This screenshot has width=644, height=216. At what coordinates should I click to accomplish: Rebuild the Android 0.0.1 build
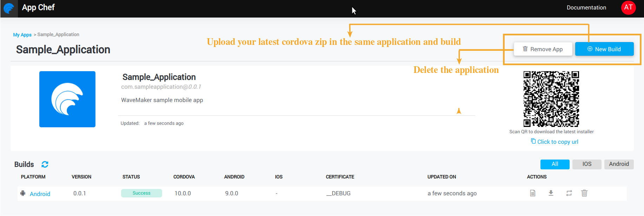tap(569, 193)
